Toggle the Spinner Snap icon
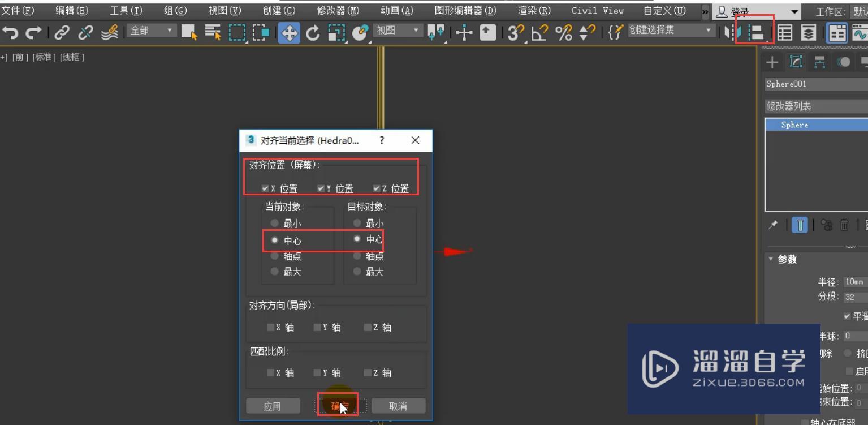This screenshot has width=868, height=425. tap(588, 33)
